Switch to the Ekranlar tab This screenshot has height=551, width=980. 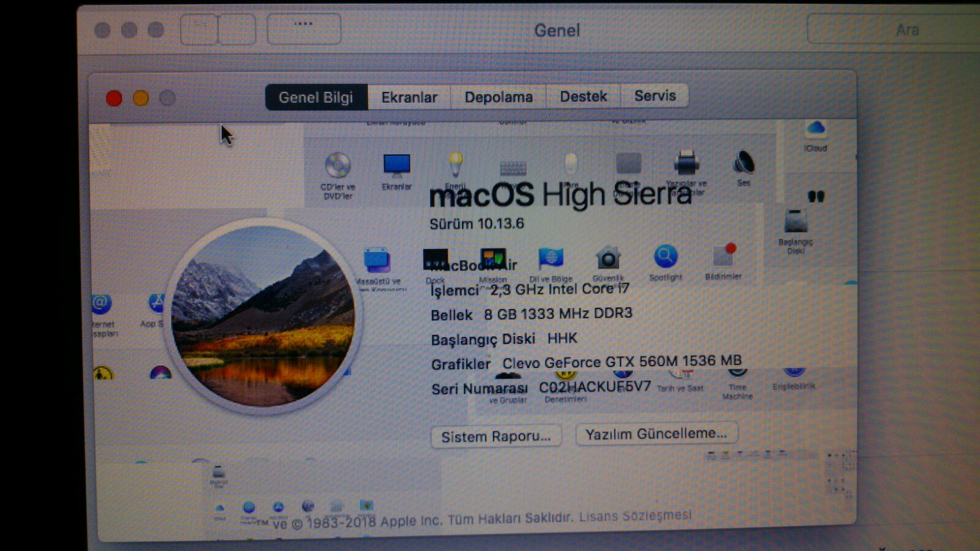[409, 97]
